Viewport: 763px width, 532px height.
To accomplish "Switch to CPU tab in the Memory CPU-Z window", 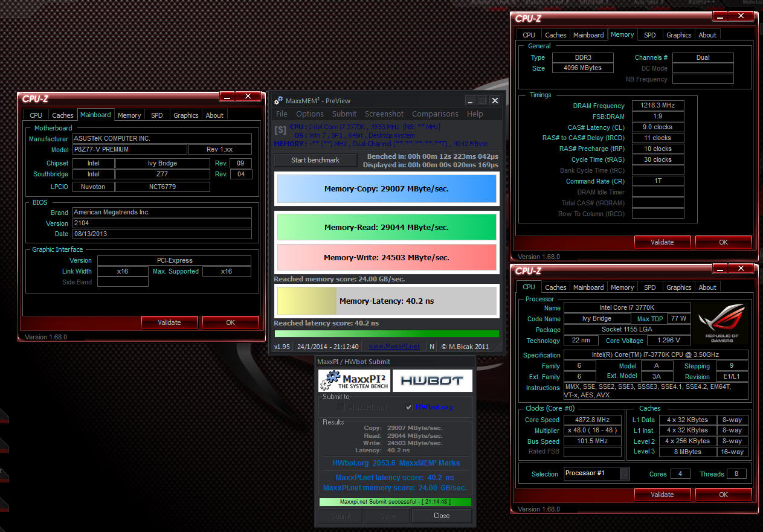I will (x=529, y=35).
